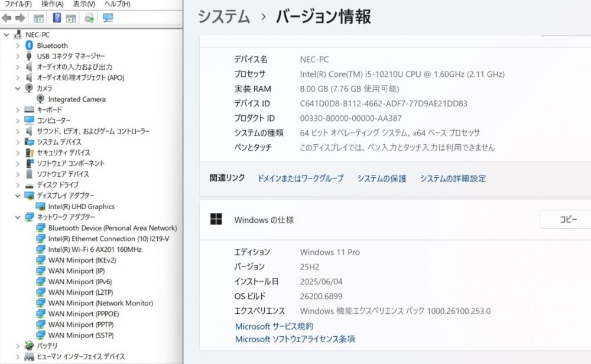Viewport: 591px width, 364px height.
Task: Select ソフトウェア デバイス tree row
Action: 63,174
